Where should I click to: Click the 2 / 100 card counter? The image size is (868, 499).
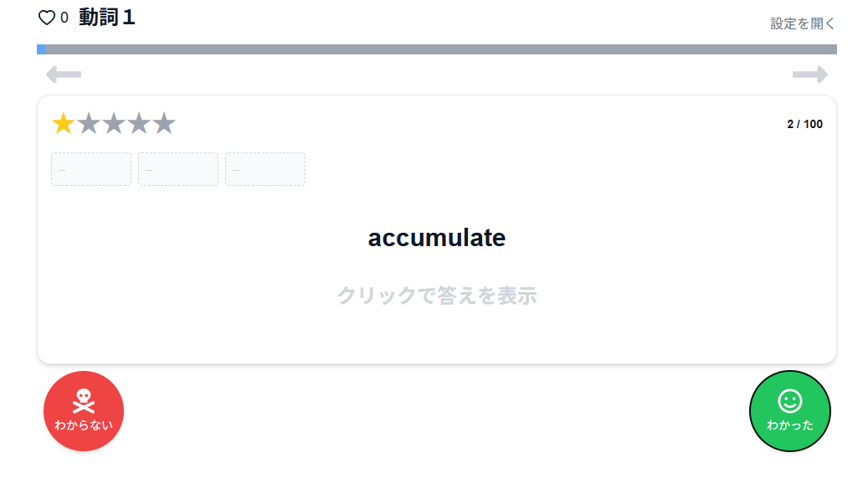coord(803,124)
